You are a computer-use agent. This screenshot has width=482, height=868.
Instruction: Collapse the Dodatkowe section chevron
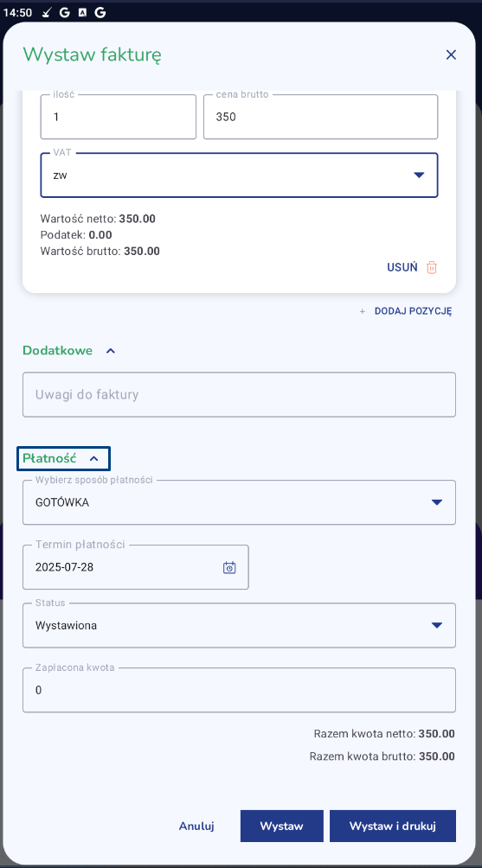111,350
